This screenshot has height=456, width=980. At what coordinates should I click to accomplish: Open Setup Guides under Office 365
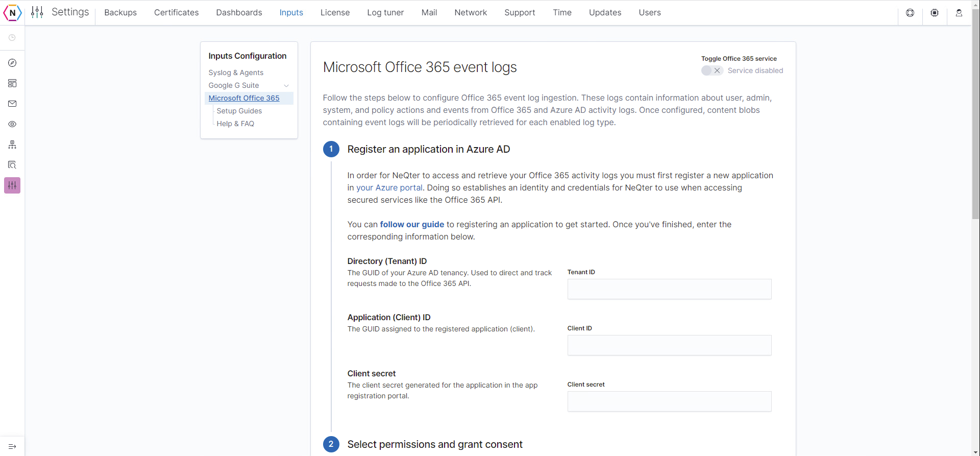click(239, 111)
